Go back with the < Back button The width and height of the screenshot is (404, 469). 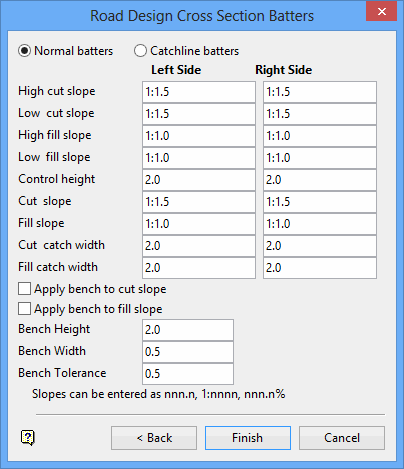(154, 438)
